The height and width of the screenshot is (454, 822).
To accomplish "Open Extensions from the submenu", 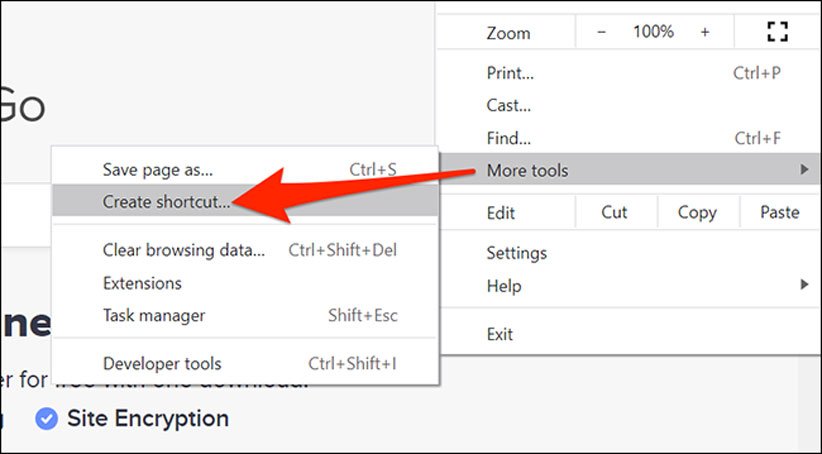I will [x=142, y=283].
